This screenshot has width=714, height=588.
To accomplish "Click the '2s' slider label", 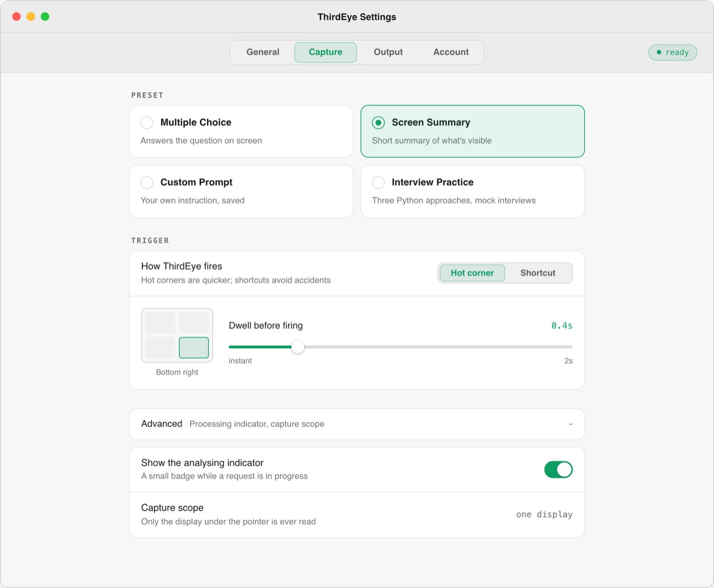I will click(569, 361).
